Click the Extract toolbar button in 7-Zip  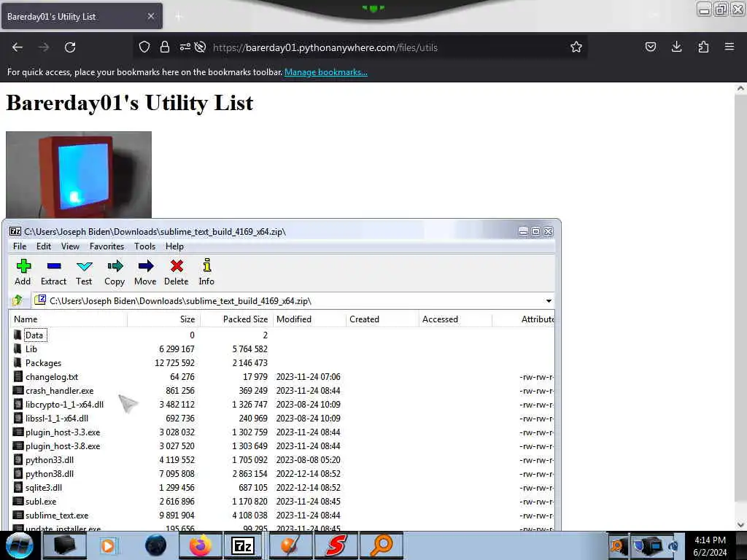click(53, 273)
